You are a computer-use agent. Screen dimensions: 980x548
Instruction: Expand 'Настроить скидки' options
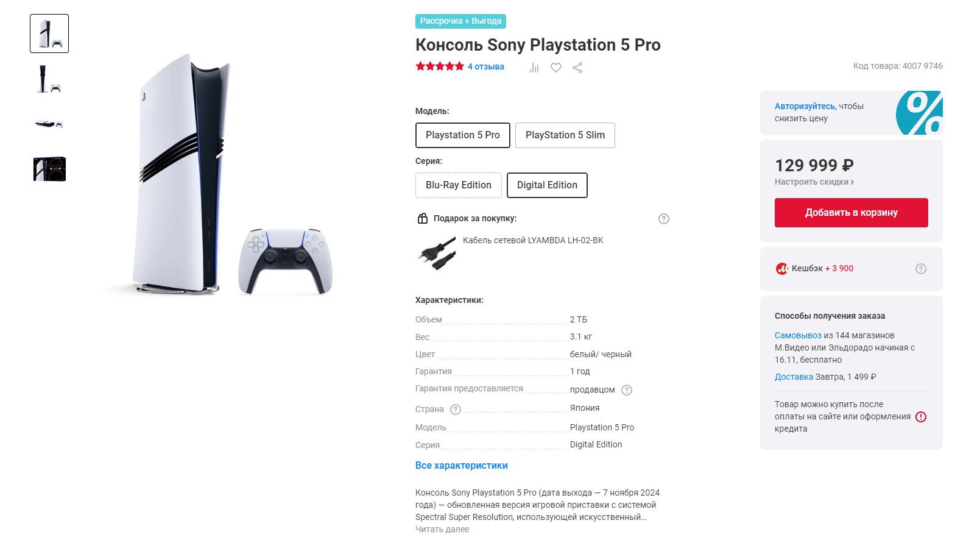pyautogui.click(x=814, y=182)
